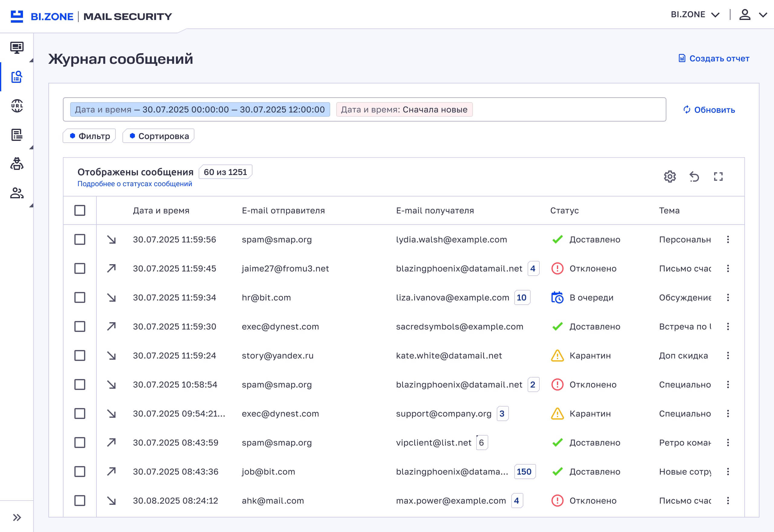Open the BI.ZONE organization dropdown
The image size is (774, 532).
(x=695, y=15)
